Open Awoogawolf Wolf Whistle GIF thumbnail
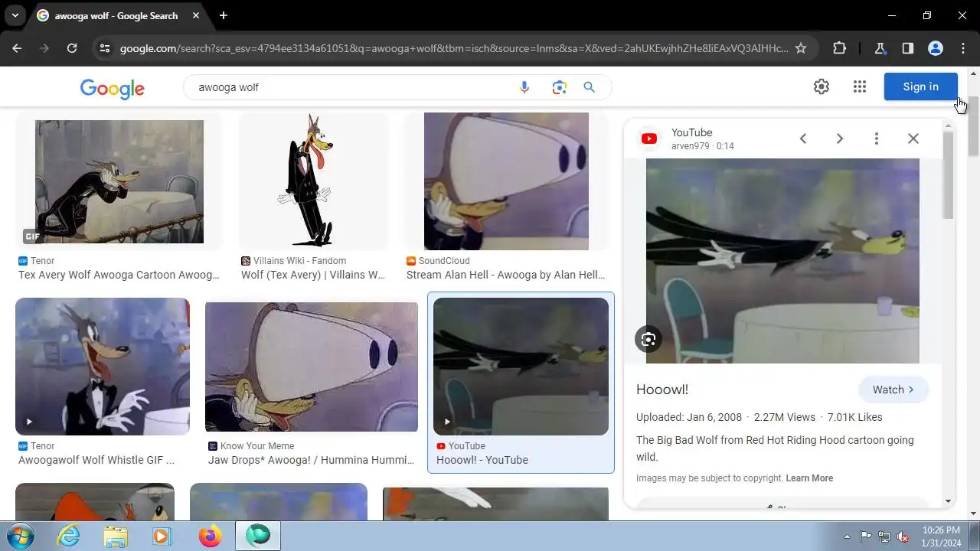This screenshot has width=980, height=551. [x=103, y=367]
